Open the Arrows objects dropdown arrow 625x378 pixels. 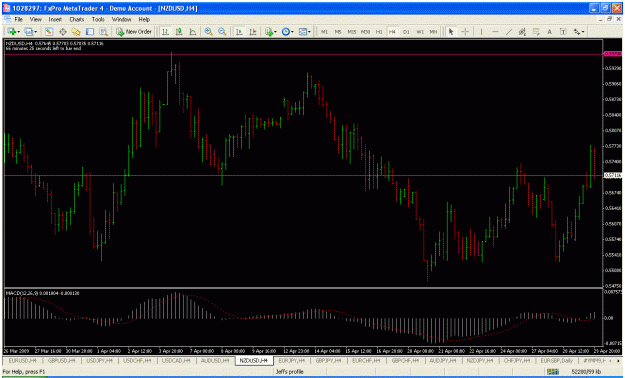click(x=584, y=32)
